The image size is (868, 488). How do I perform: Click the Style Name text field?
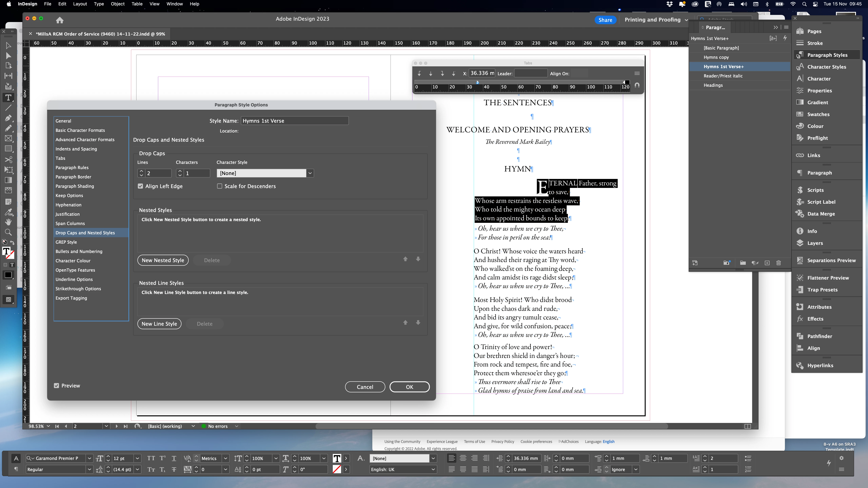click(294, 121)
